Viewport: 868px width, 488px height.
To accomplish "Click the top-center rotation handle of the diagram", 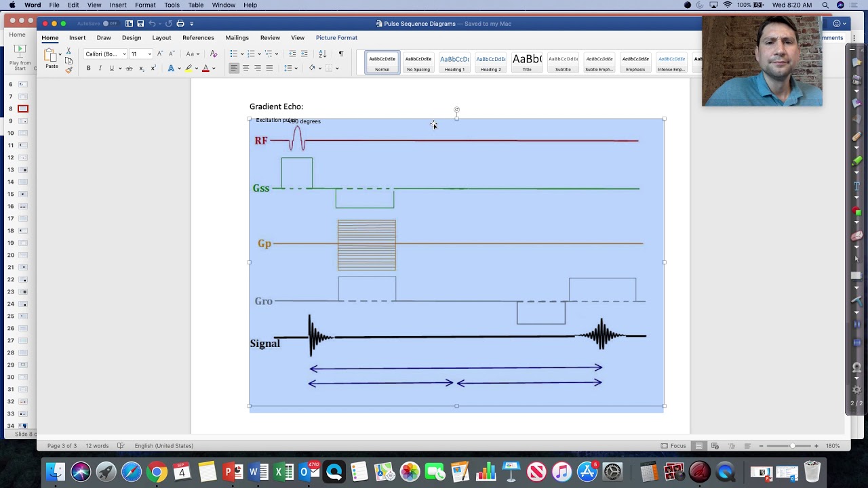I will pos(457,109).
